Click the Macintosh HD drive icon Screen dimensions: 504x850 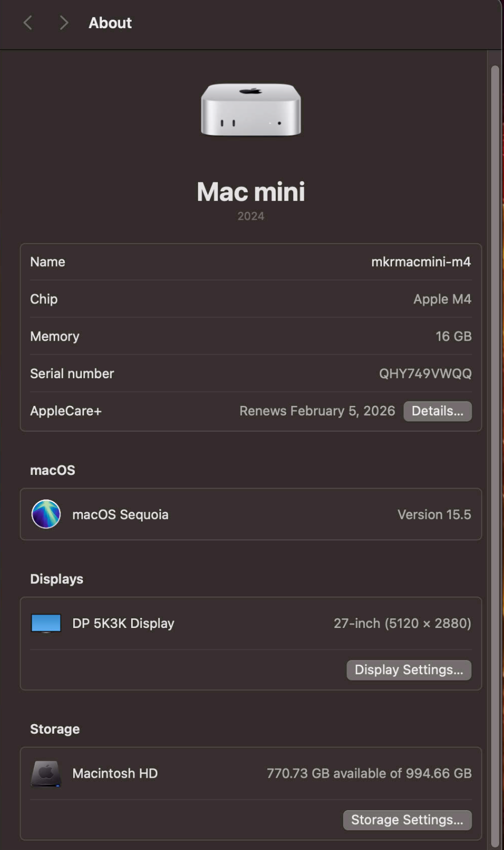pos(46,773)
